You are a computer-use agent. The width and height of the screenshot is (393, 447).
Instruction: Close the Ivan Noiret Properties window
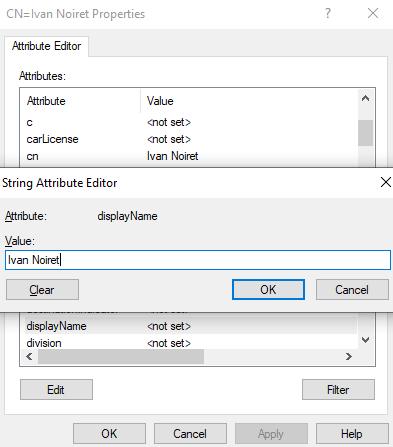coord(373,13)
